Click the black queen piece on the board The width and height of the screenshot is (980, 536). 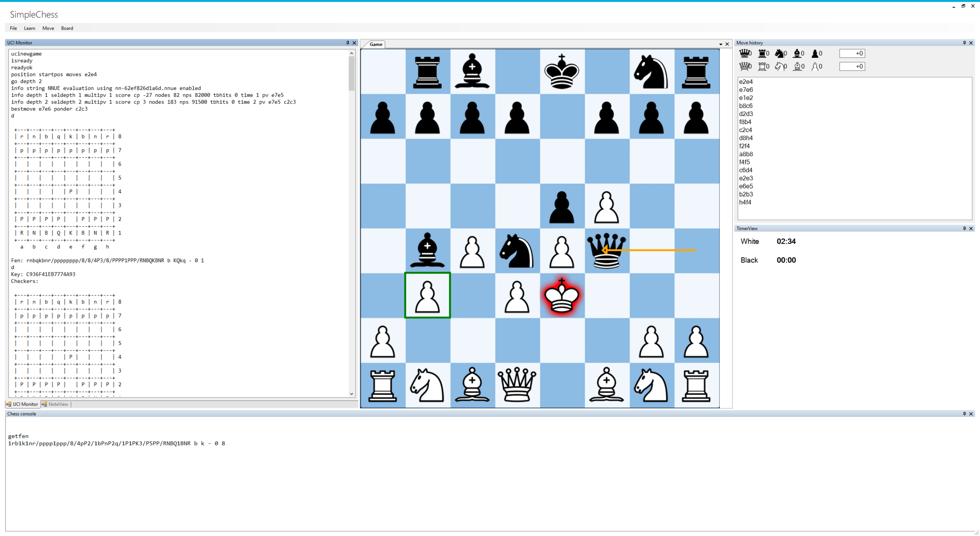coord(606,250)
